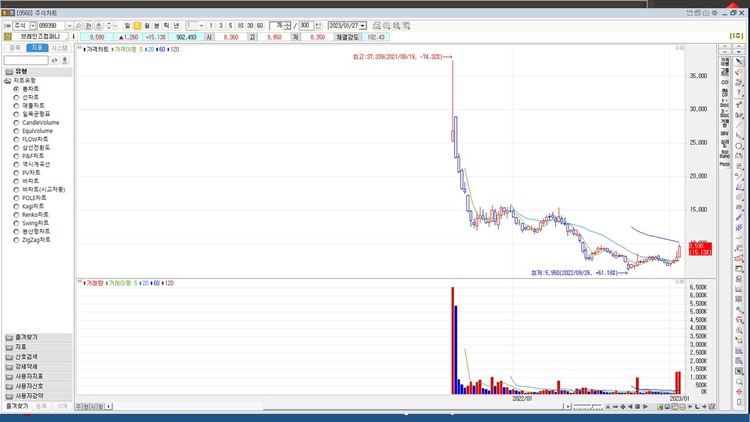Switch chart period to 년 (yearly)
Image resolution: width=750 pixels, height=422 pixels.
click(x=176, y=26)
